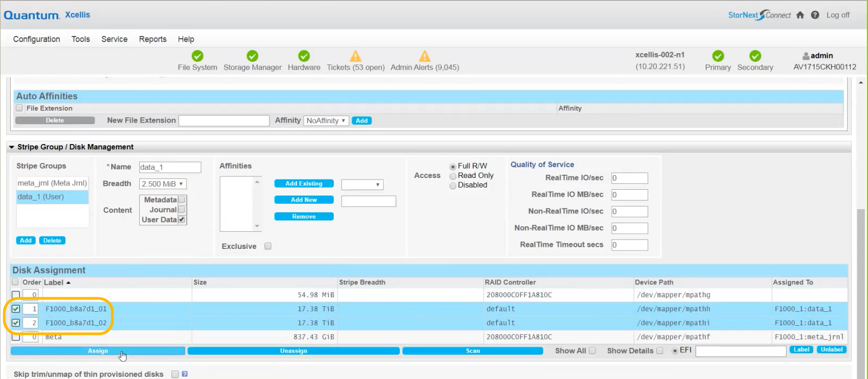Open the Breadth 2.500 MiB dropdown
Screen dimensions: 868x379
pyautogui.click(x=163, y=184)
